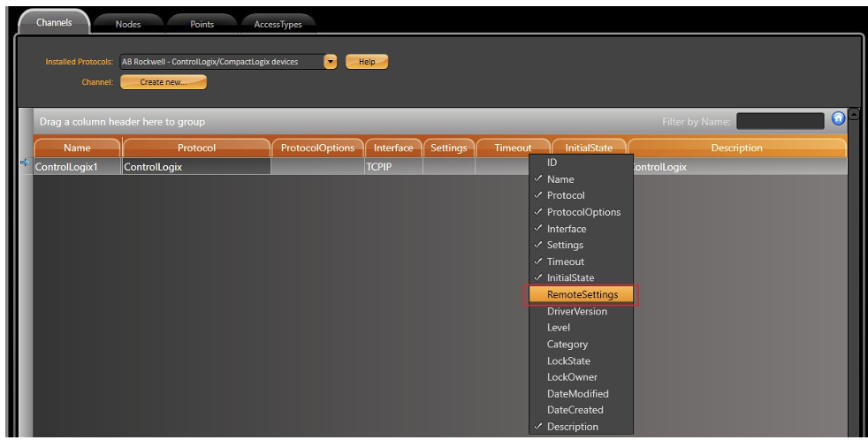Image resolution: width=868 pixels, height=440 pixels.
Task: Toggle the ID column in menu
Action: click(581, 163)
